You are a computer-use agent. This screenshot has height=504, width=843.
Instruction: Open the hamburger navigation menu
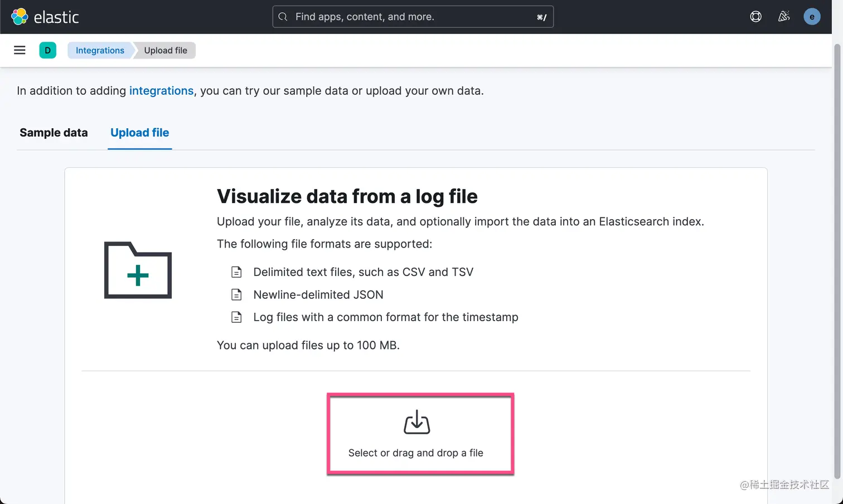click(20, 50)
